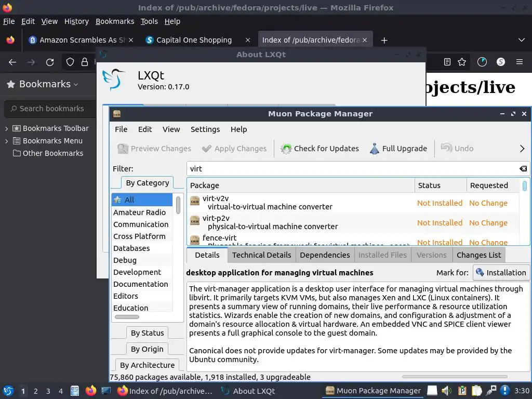Image resolution: width=532 pixels, height=399 pixels.
Task: Show more Muon toolbar items via chevron
Action: point(522,149)
